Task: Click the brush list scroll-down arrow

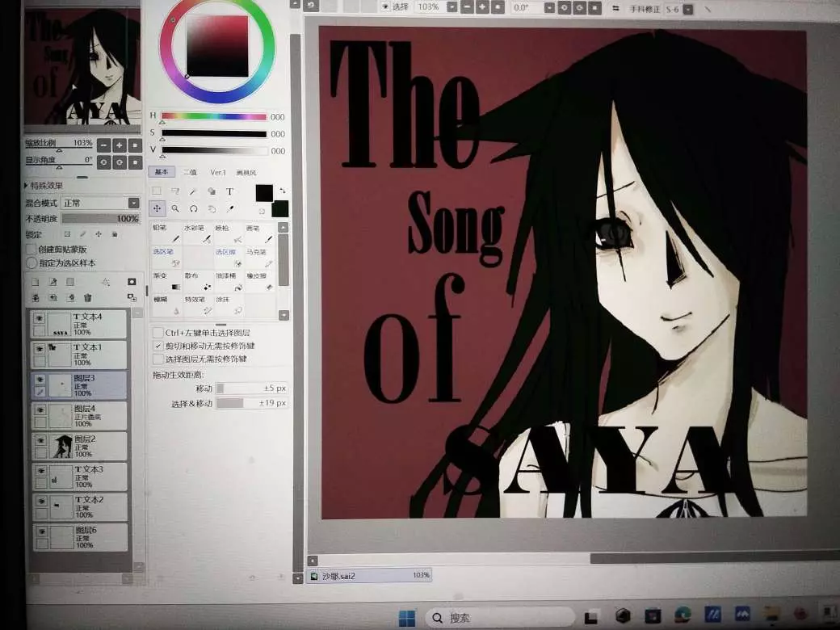Action: (x=283, y=315)
